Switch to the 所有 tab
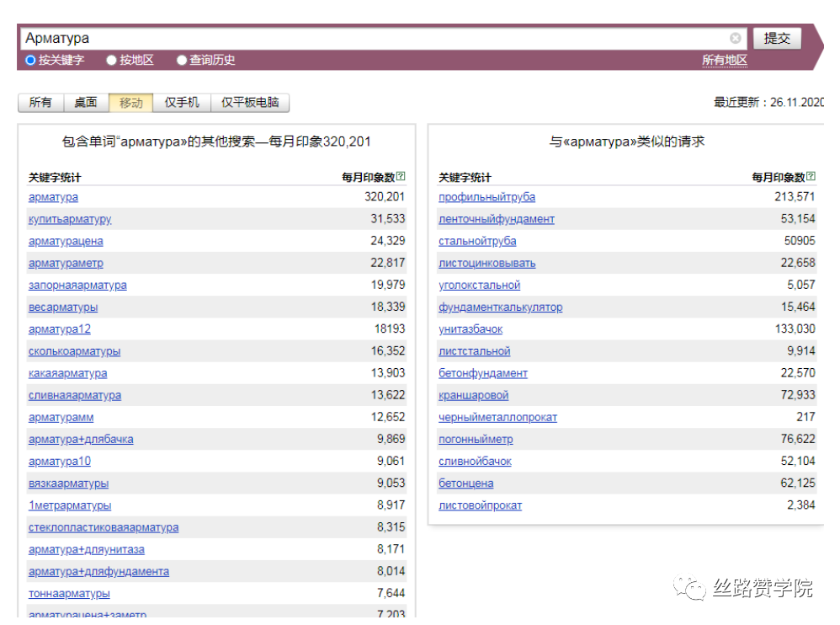The width and height of the screenshot is (840, 625). pyautogui.click(x=40, y=102)
